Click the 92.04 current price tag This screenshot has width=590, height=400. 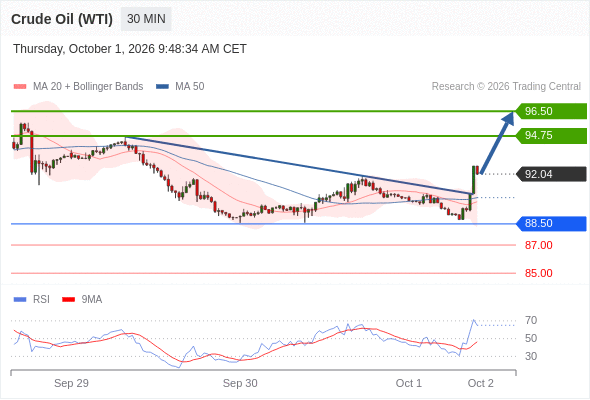pyautogui.click(x=551, y=174)
